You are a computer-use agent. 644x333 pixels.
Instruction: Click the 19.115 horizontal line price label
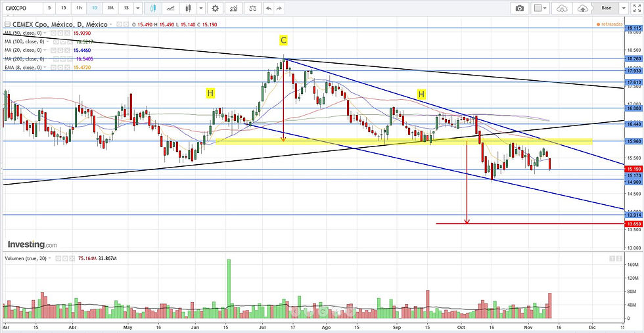coord(633,28)
